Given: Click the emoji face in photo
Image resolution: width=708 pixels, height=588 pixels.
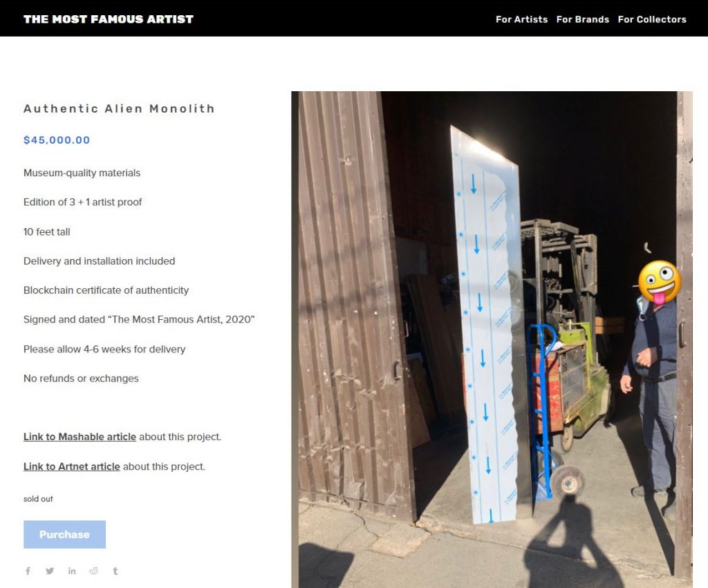Looking at the screenshot, I should 660,282.
